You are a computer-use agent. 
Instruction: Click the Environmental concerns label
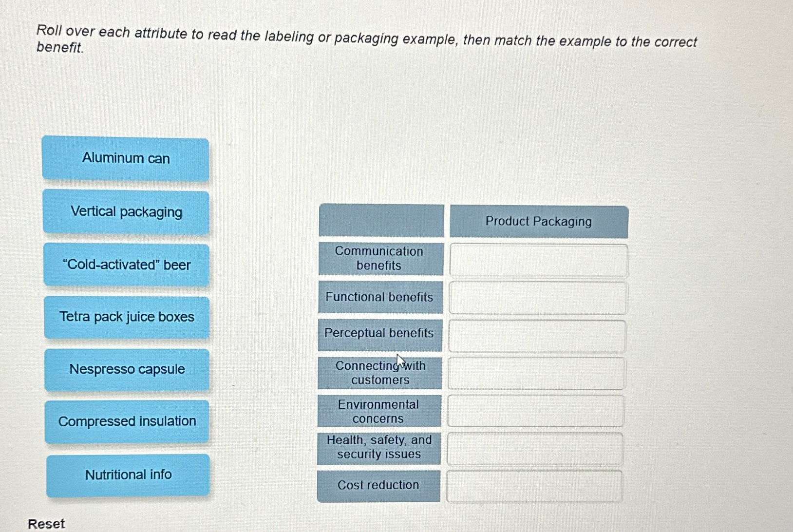coord(379,412)
